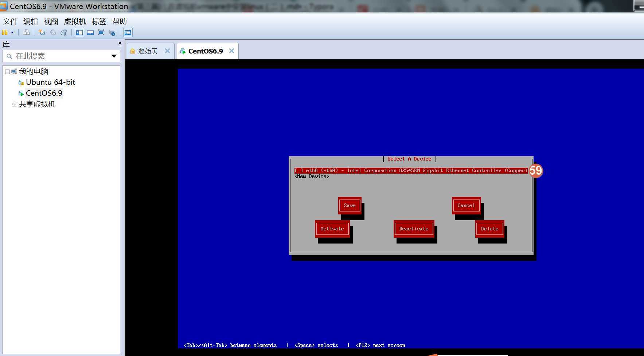Click the Cancel button
Image resolution: width=644 pixels, height=356 pixels.
466,205
